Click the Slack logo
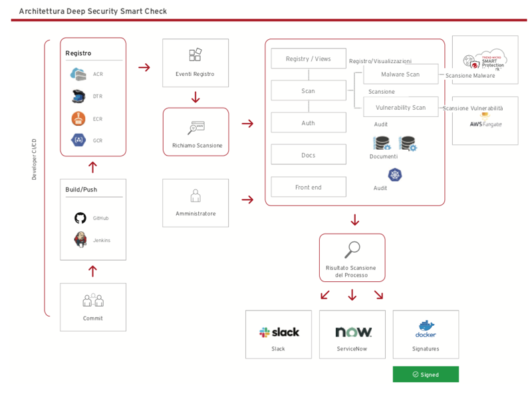This screenshot has width=532, height=395. pos(279,332)
